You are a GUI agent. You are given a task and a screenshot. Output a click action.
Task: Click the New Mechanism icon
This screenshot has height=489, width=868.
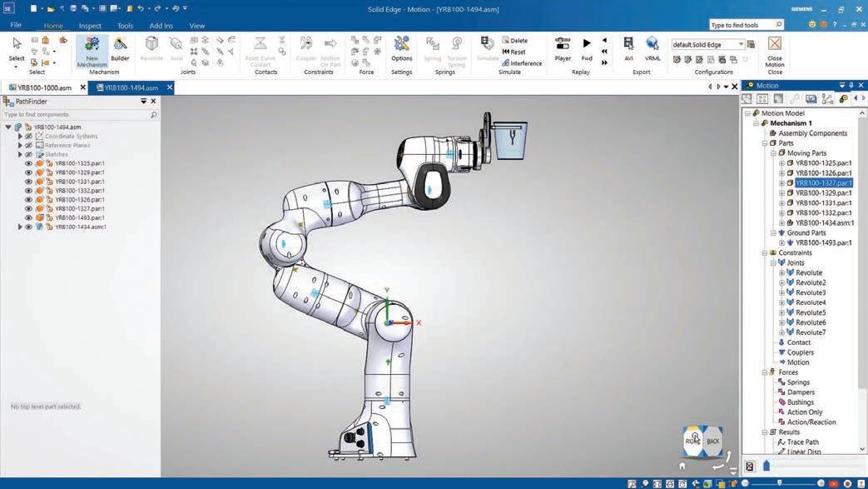92,44
